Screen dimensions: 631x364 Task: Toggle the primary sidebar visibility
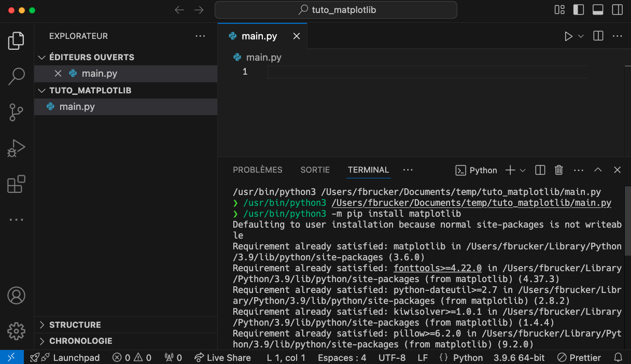click(578, 10)
